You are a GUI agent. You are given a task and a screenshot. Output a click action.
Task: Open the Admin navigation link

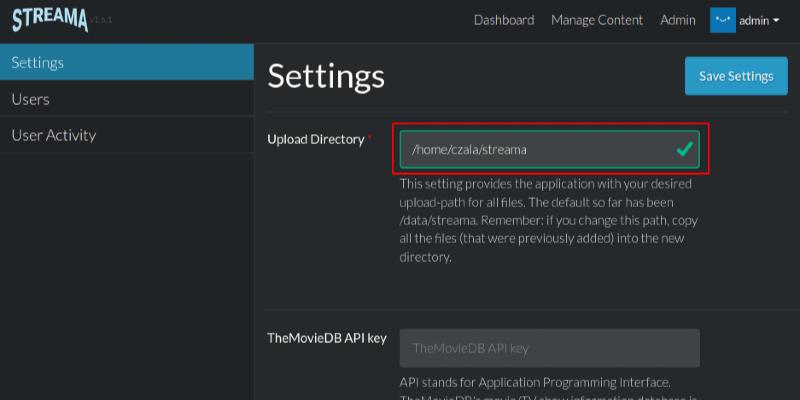tap(678, 20)
